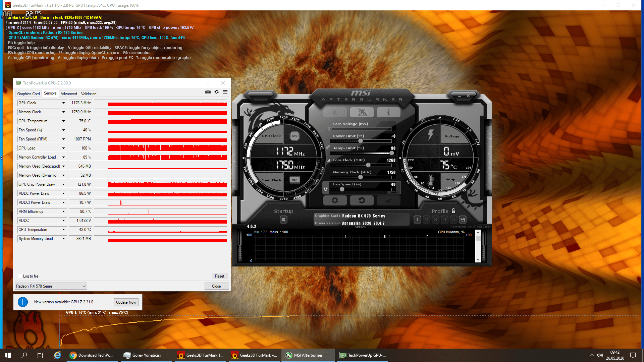Click the Afterburner Kombustor K button

(335, 112)
